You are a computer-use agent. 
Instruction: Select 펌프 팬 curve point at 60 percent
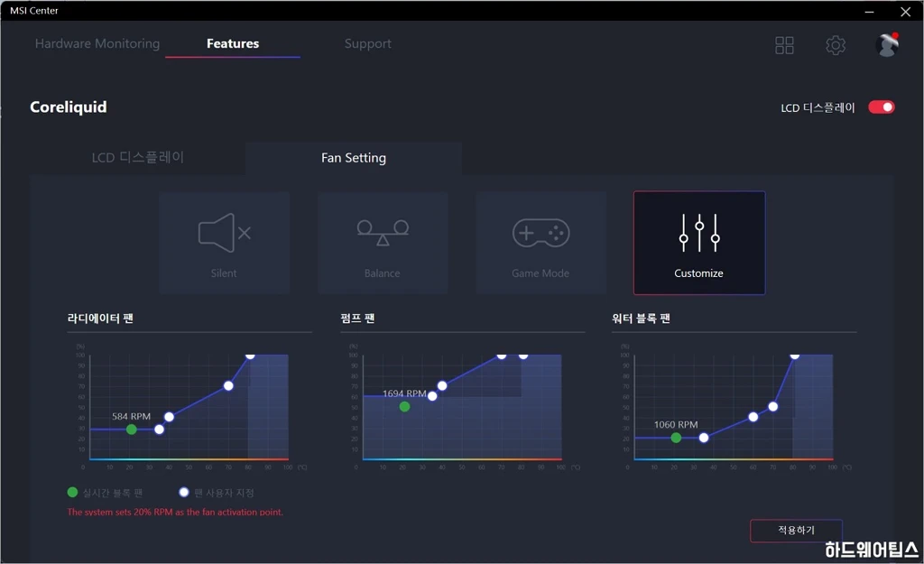432,396
